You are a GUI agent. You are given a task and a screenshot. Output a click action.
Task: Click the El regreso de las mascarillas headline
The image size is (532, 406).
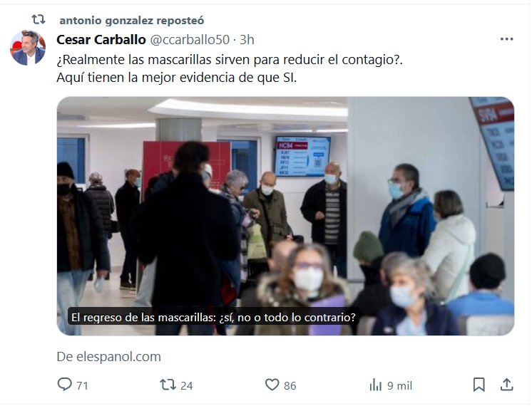pos(213,318)
